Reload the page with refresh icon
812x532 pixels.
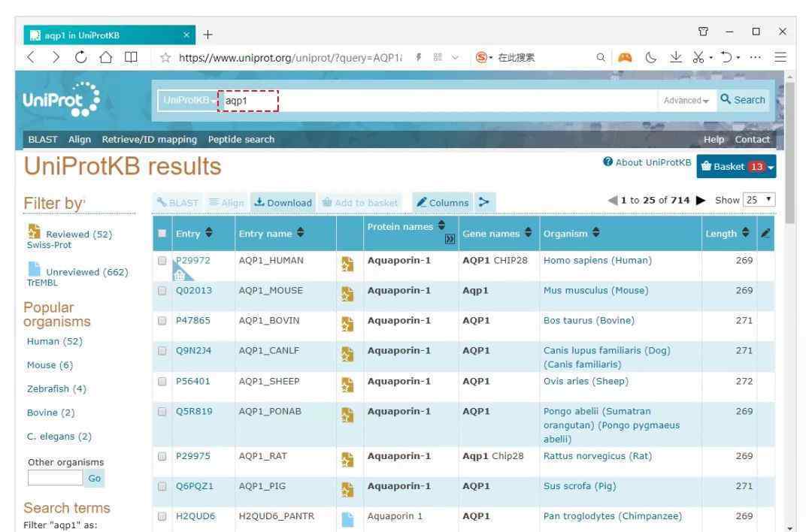click(80, 57)
